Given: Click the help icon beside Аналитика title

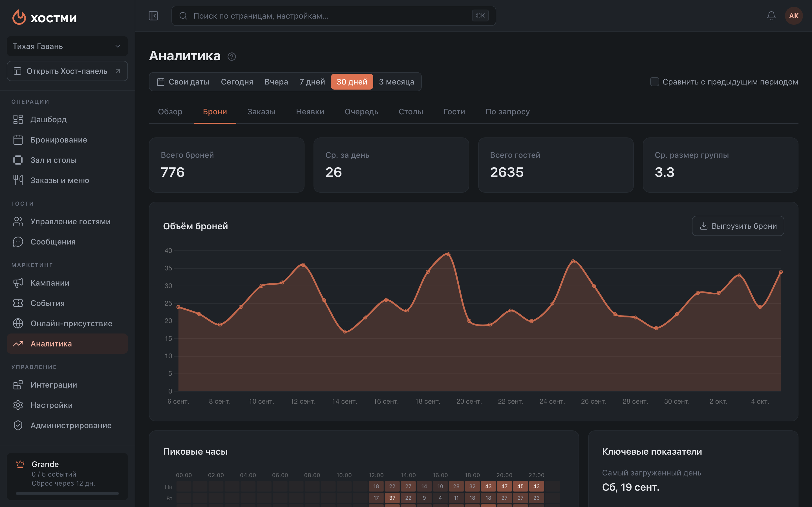Looking at the screenshot, I should [231, 56].
